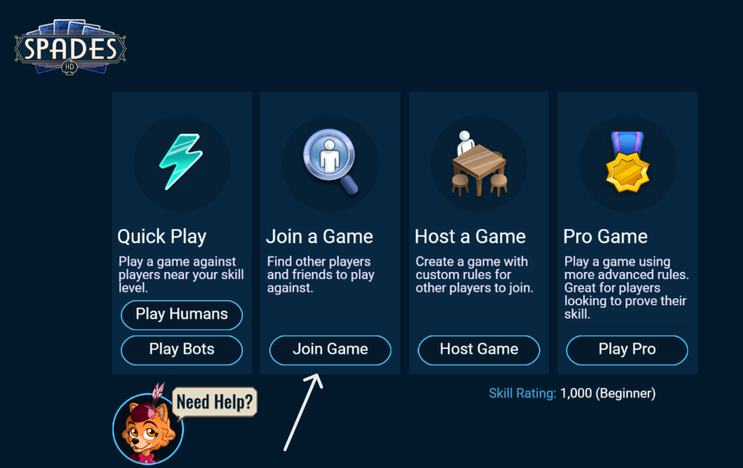Image resolution: width=743 pixels, height=468 pixels.
Task: Click the Host a Game title
Action: click(x=470, y=236)
